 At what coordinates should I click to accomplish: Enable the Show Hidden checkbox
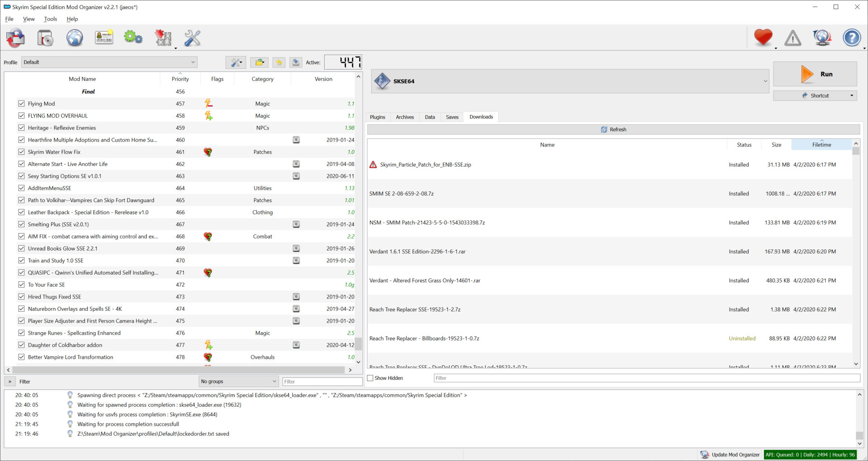370,378
